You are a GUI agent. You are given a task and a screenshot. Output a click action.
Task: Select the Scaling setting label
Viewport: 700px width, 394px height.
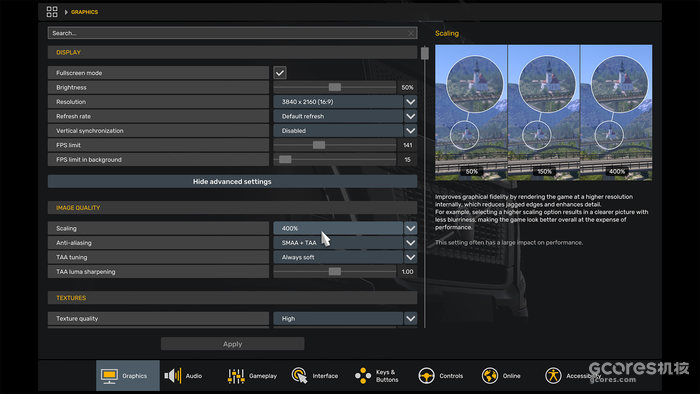[x=67, y=228]
